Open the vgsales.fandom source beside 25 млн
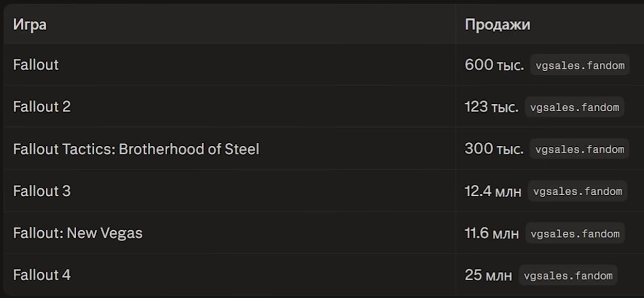Screen dimensions: 644x298 tap(568, 275)
